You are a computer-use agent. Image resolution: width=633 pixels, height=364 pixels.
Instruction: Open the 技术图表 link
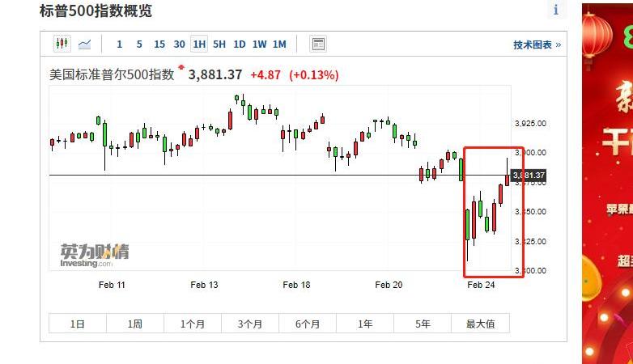[537, 45]
